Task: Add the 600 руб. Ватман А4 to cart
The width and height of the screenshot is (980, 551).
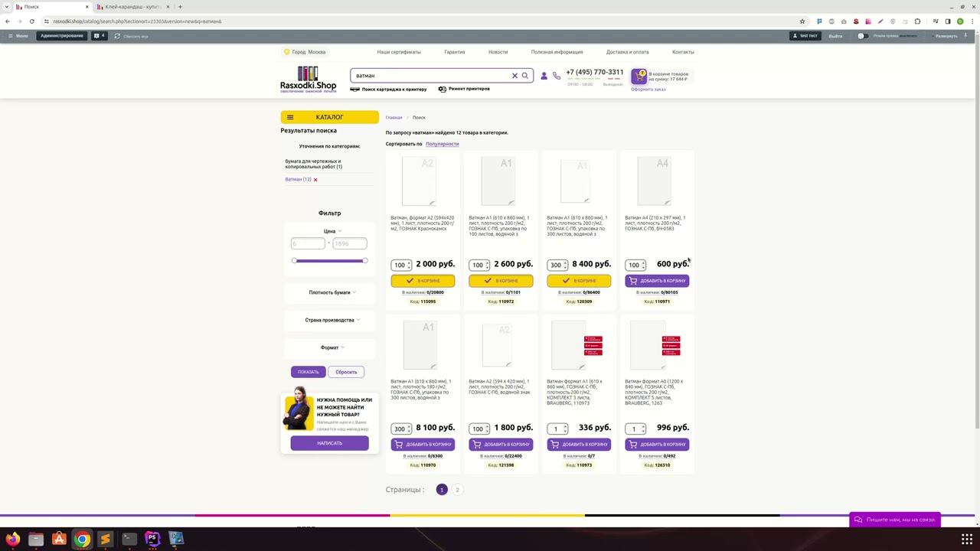Action: click(657, 281)
